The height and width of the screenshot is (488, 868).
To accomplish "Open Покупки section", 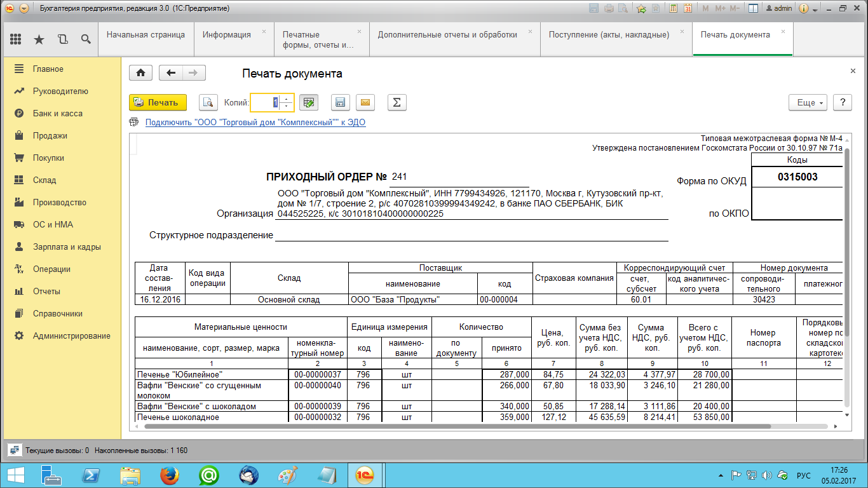I will [62, 158].
